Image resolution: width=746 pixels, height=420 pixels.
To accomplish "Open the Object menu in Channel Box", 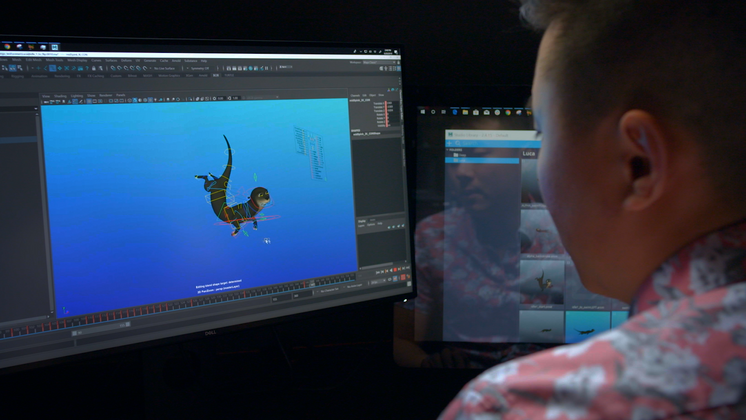I will 373,95.
